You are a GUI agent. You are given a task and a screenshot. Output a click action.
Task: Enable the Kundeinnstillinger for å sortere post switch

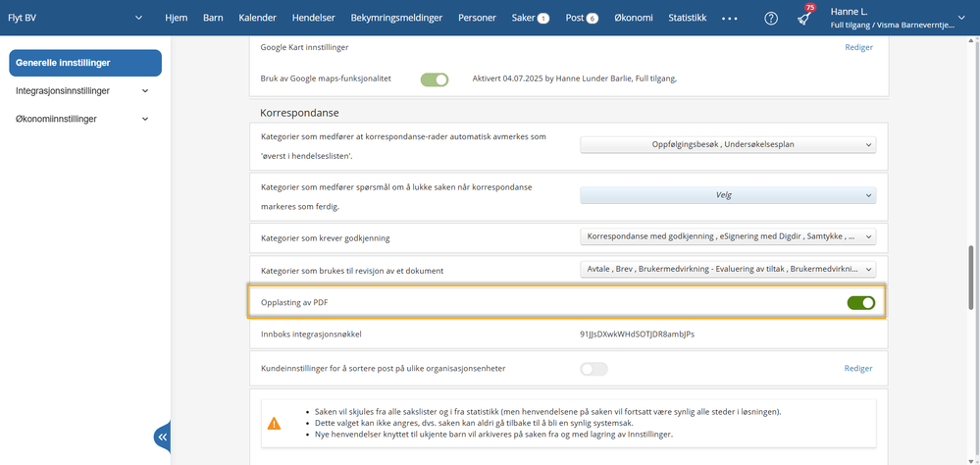tap(593, 369)
